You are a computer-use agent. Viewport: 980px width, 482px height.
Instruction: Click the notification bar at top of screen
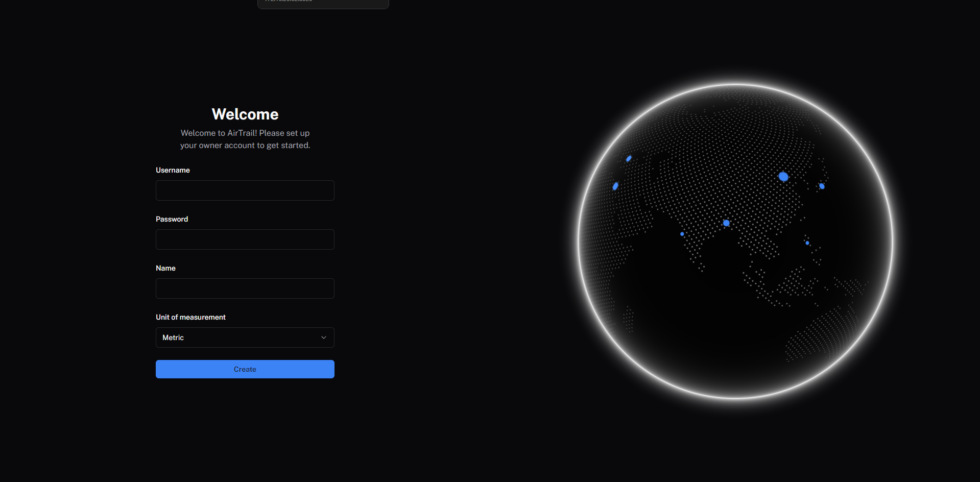click(322, 3)
